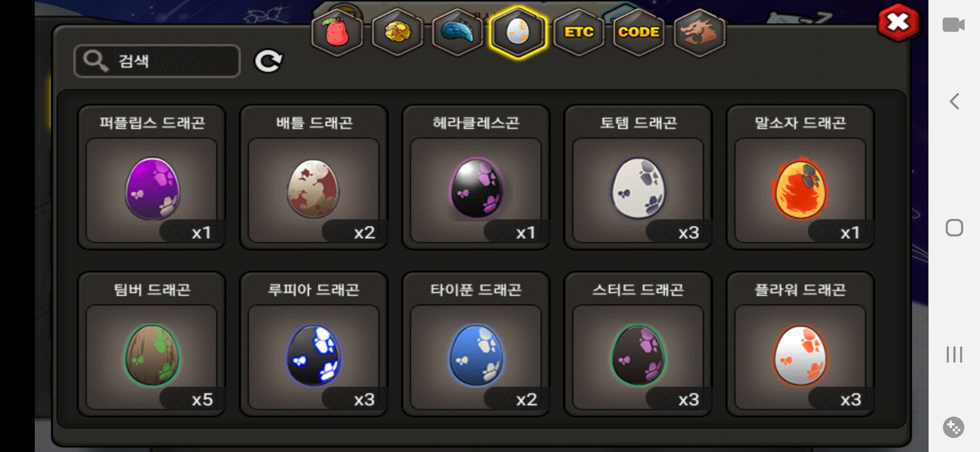Tap the Android back arrow
This screenshot has width=980, height=452.
(x=954, y=101)
